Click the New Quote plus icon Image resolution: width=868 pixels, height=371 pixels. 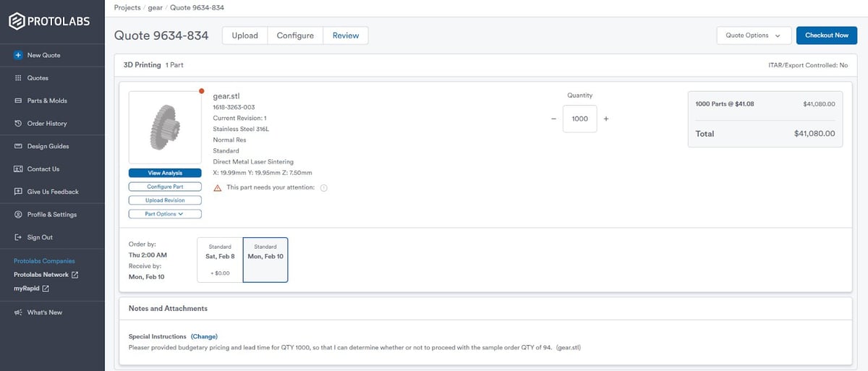(18, 55)
